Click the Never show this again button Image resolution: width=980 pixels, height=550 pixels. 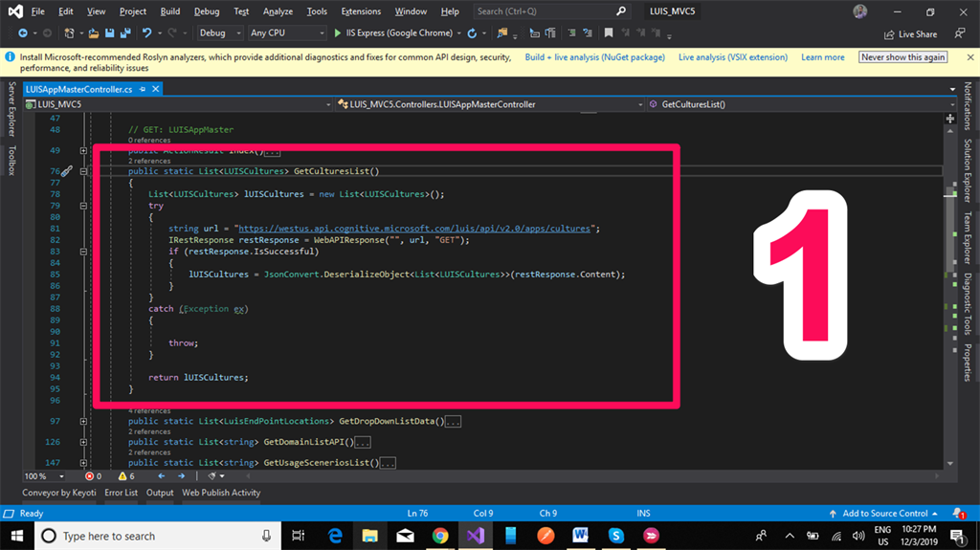(903, 57)
